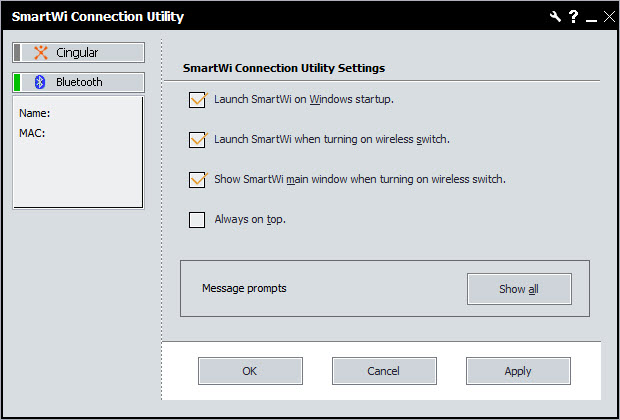
Task: Click the question mark help icon
Action: [x=573, y=17]
